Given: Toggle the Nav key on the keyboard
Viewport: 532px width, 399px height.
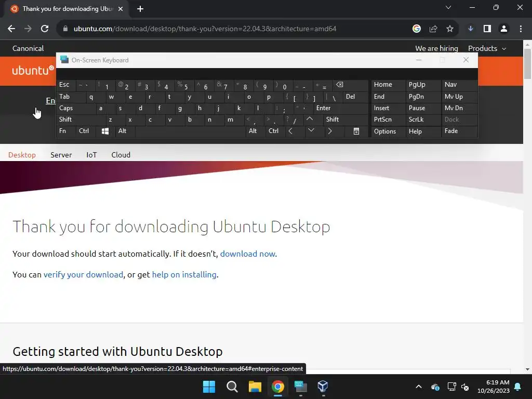Looking at the screenshot, I should (x=459, y=85).
